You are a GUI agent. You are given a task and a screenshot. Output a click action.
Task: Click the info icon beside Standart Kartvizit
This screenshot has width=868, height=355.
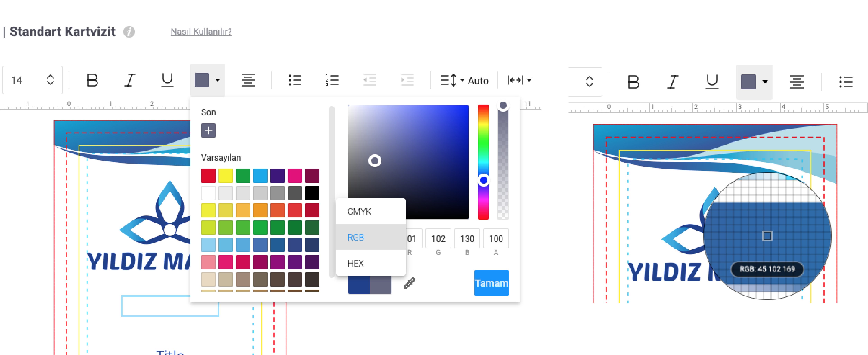(x=129, y=32)
